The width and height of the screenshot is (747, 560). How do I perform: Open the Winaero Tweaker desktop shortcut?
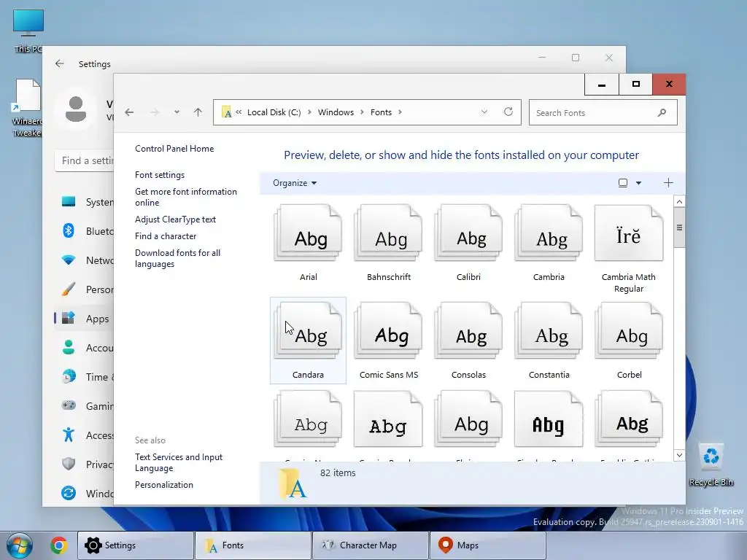pyautogui.click(x=27, y=108)
